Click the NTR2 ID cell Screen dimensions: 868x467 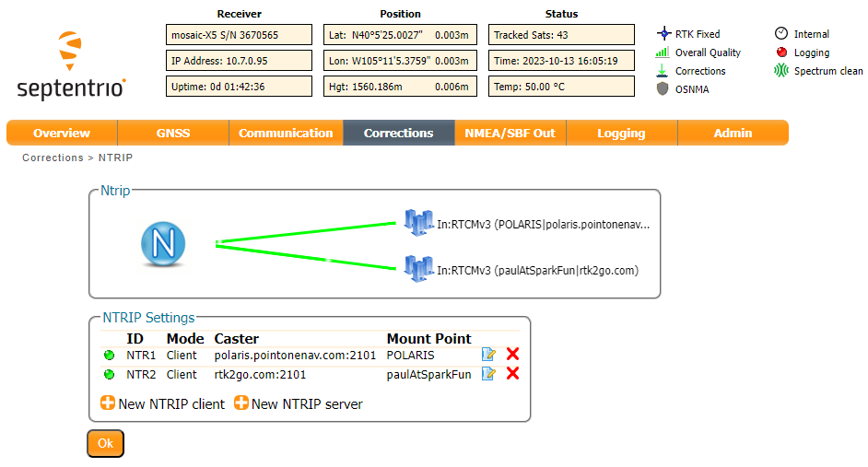click(x=141, y=375)
